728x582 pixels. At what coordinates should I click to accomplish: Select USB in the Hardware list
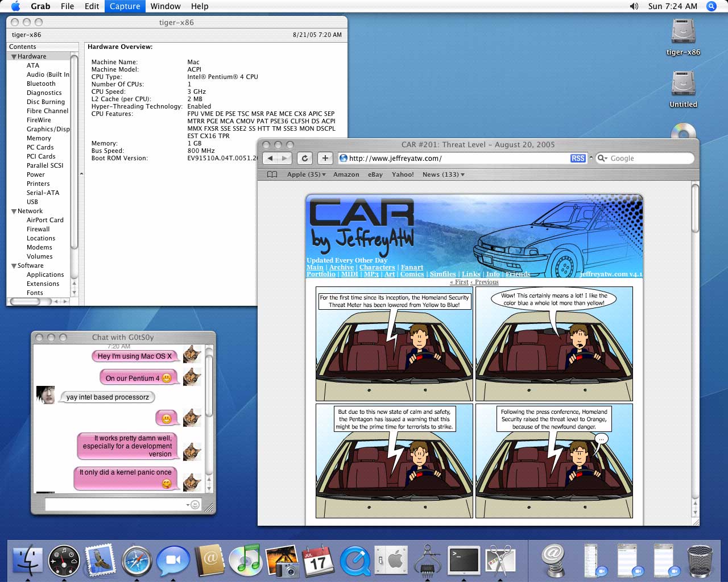pyautogui.click(x=32, y=202)
